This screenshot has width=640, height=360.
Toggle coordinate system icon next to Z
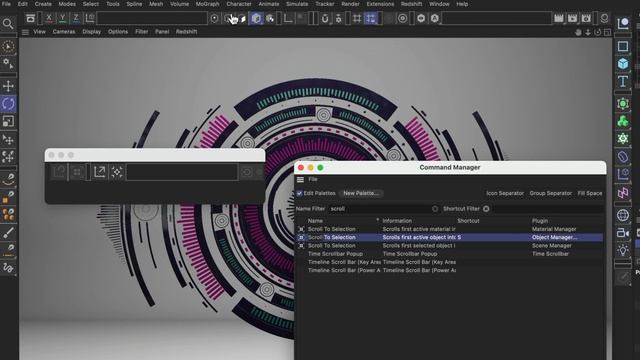coord(90,18)
